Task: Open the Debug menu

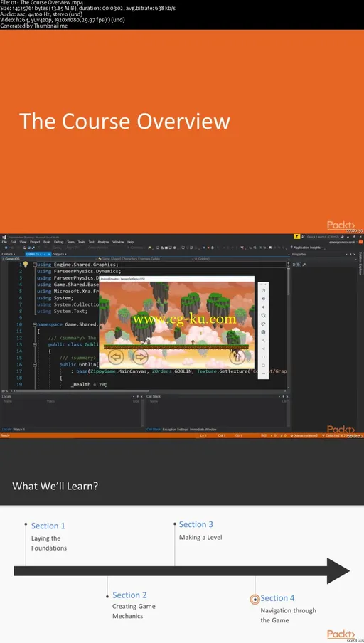Action: pos(58,242)
